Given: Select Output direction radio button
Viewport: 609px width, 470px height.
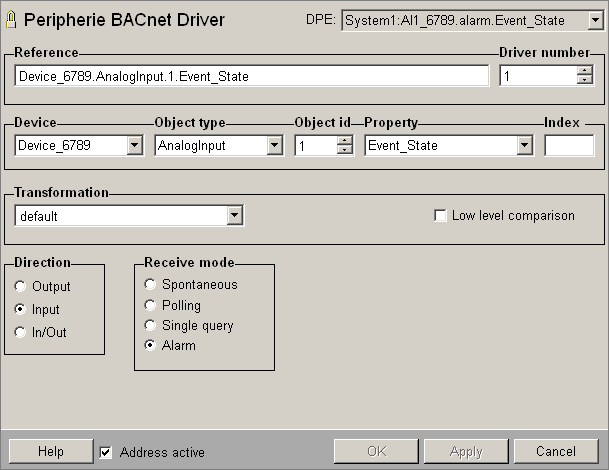Looking at the screenshot, I should (x=21, y=287).
